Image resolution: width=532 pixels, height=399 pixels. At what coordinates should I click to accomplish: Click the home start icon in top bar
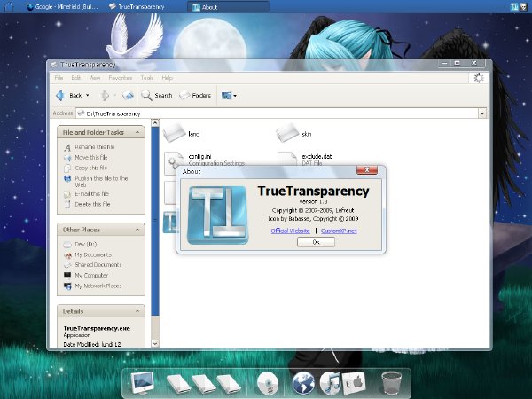click(x=9, y=6)
